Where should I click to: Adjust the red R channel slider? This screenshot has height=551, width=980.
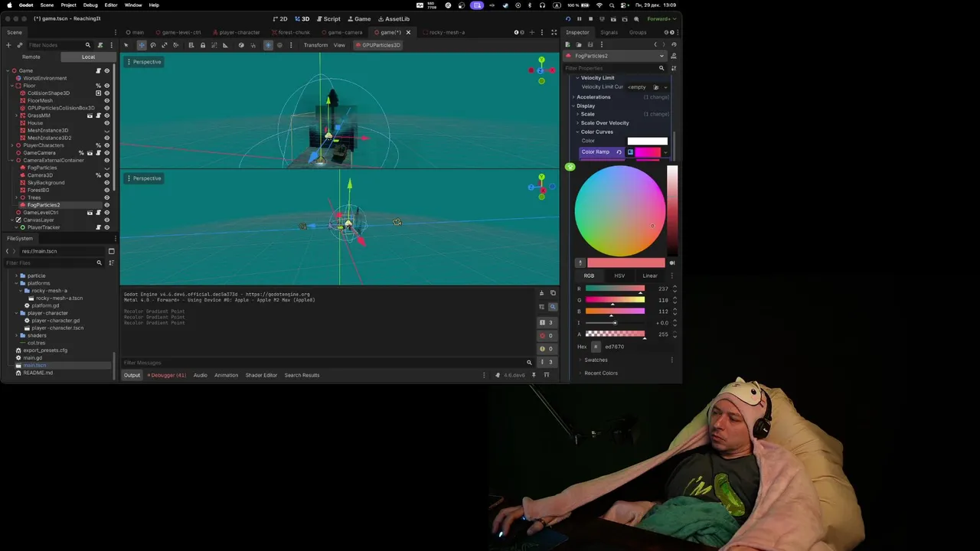click(615, 289)
